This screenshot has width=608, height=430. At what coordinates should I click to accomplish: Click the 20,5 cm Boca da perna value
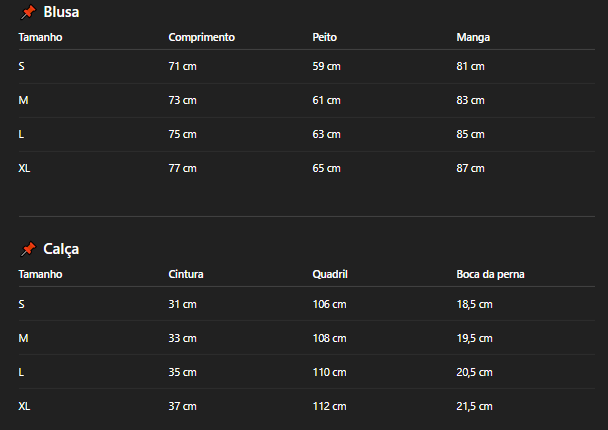pos(474,372)
